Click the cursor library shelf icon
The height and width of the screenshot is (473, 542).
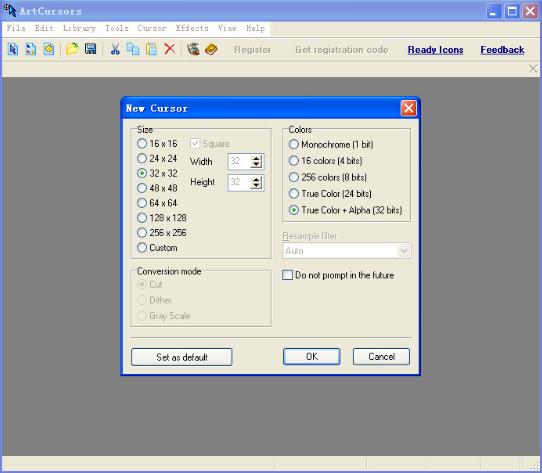coord(193,49)
